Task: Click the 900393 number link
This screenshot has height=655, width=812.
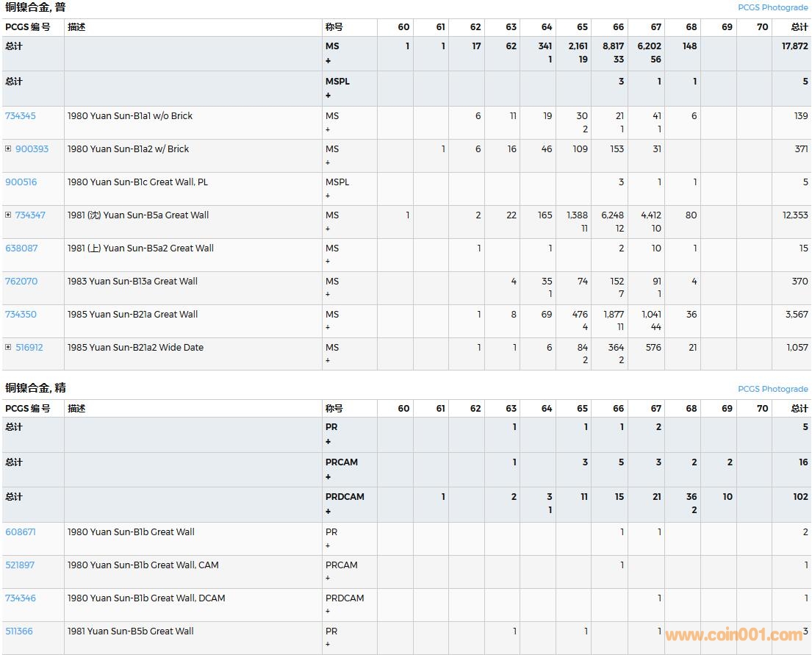Action: click(x=32, y=148)
